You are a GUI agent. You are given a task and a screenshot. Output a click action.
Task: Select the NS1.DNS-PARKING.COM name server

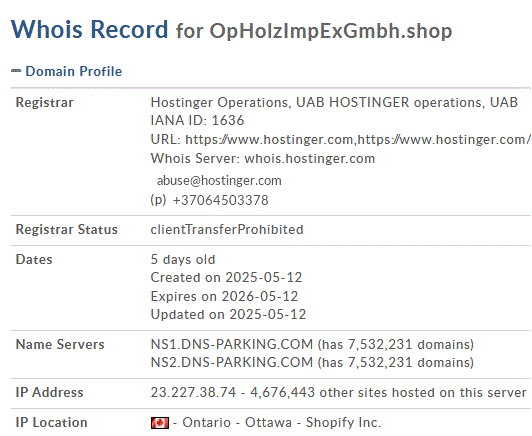pos(232,344)
